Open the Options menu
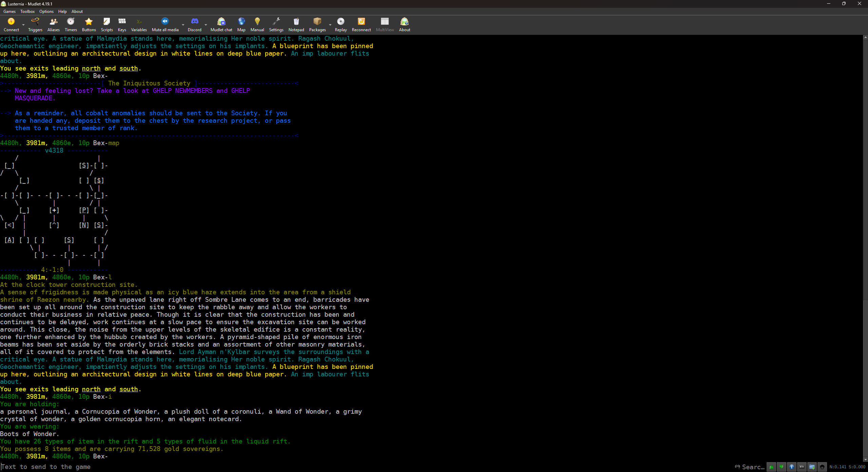This screenshot has height=472, width=868. [x=46, y=12]
